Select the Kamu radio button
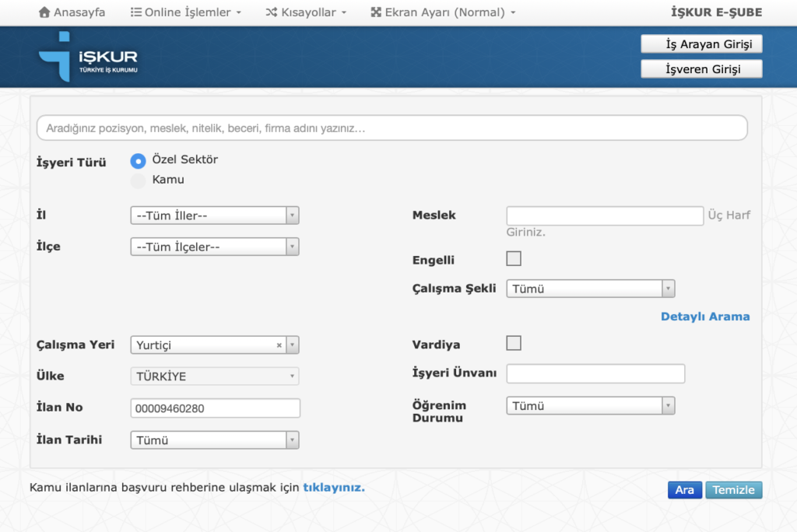This screenshot has height=532, width=797. [138, 180]
